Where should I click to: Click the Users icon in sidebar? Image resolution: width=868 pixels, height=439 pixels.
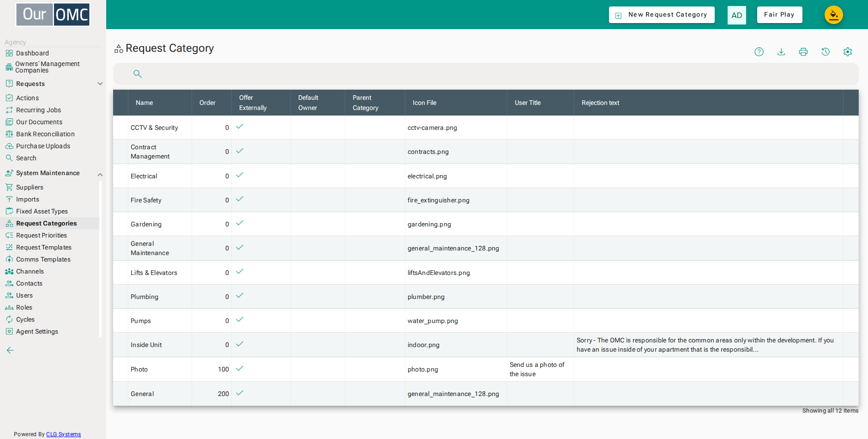tap(9, 295)
